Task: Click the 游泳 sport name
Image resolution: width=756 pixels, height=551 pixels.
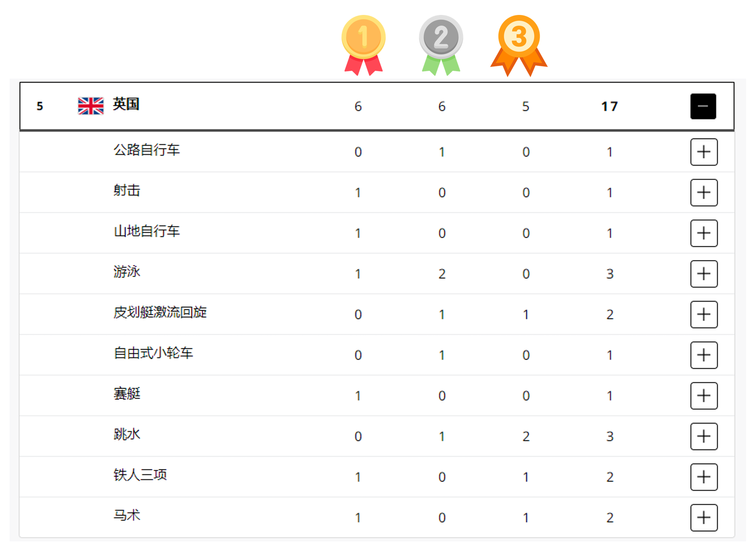Action: tap(127, 272)
